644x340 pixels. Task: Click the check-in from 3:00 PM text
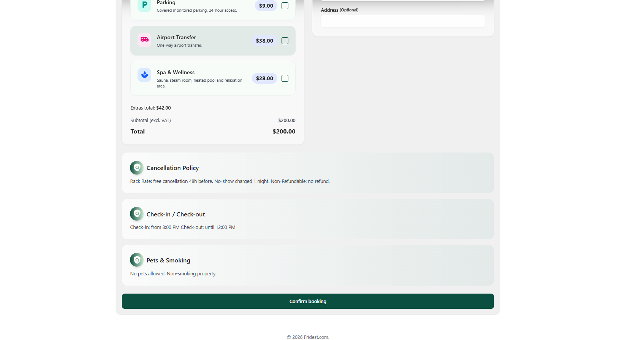coord(183,227)
